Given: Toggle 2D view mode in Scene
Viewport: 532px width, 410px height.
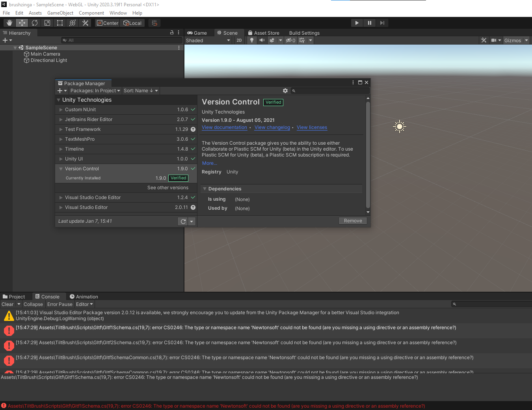Looking at the screenshot, I should tap(239, 40).
